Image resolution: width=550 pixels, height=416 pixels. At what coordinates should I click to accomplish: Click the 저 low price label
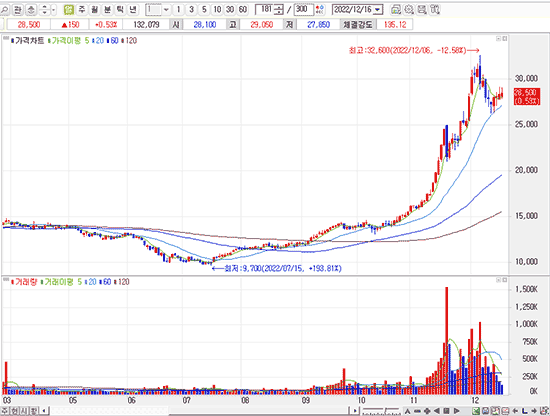point(290,25)
